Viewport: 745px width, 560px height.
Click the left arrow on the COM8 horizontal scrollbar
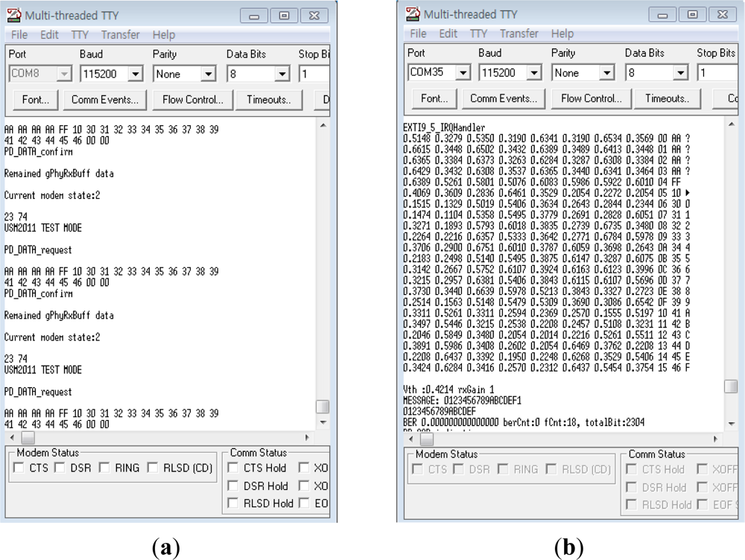click(10, 437)
